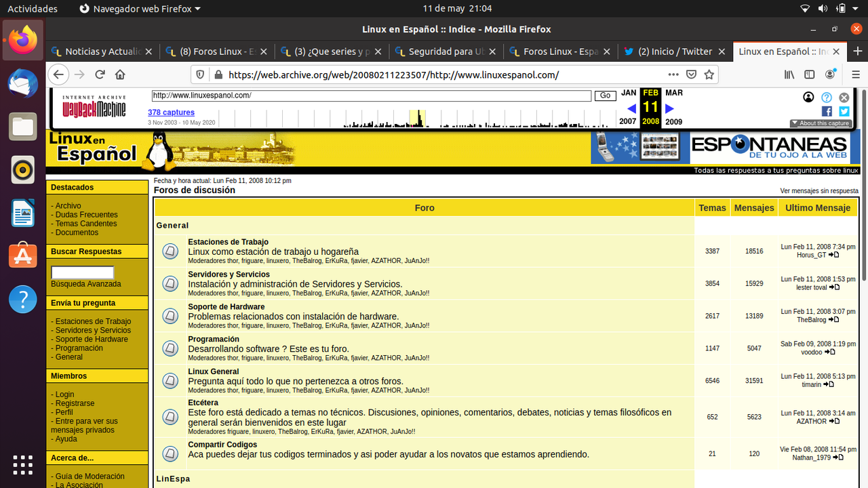Click Temas Candentes sidebar link
868x488 pixels.
point(86,224)
